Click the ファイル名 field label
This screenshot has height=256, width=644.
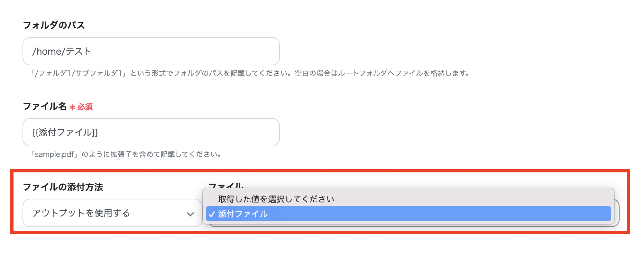45,107
